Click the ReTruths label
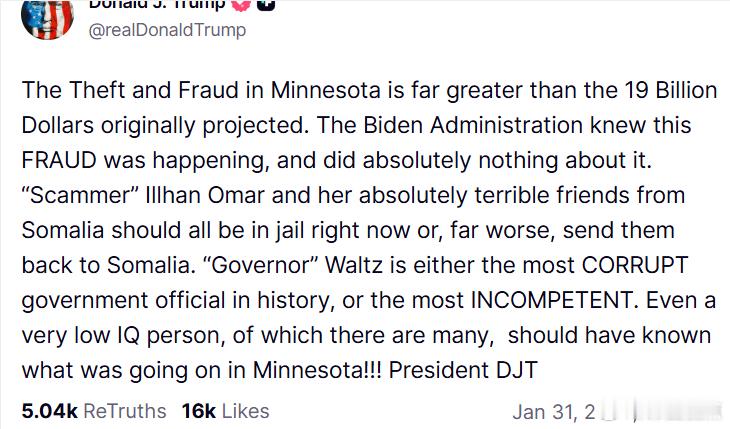 (x=125, y=410)
